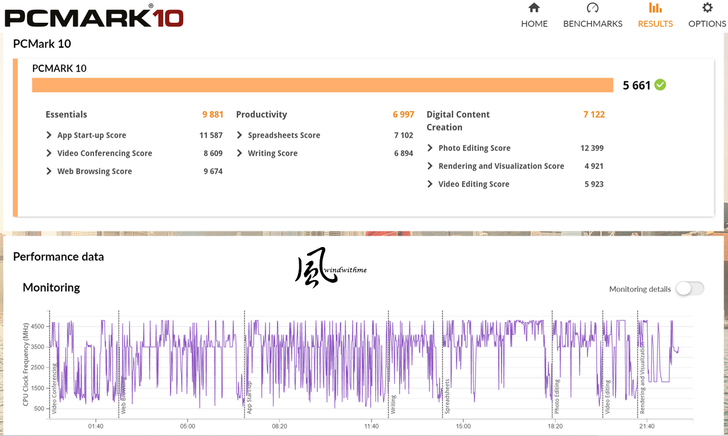Click the orange overall score bar
This screenshot has width=728, height=436.
322,85
